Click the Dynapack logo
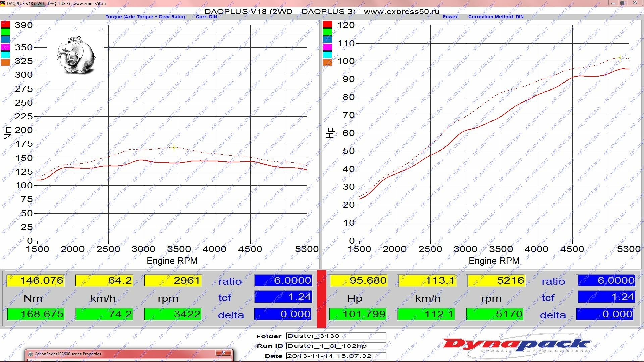This screenshot has height=362, width=644. coord(517,345)
